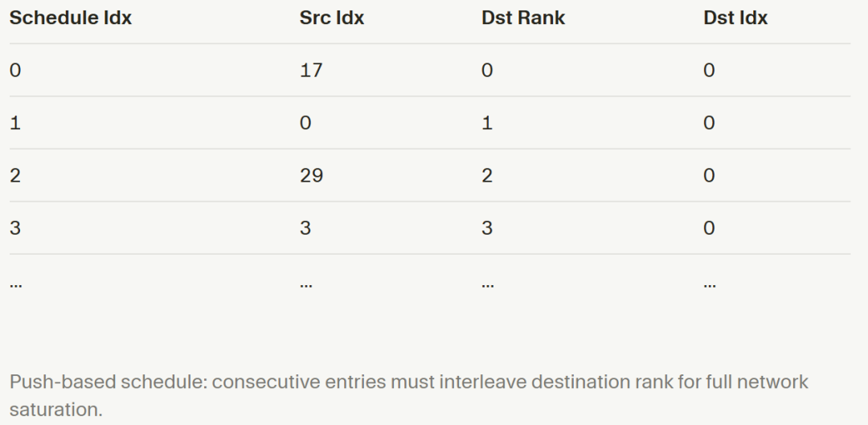Click Src Idx value 3 in fourth row

305,228
